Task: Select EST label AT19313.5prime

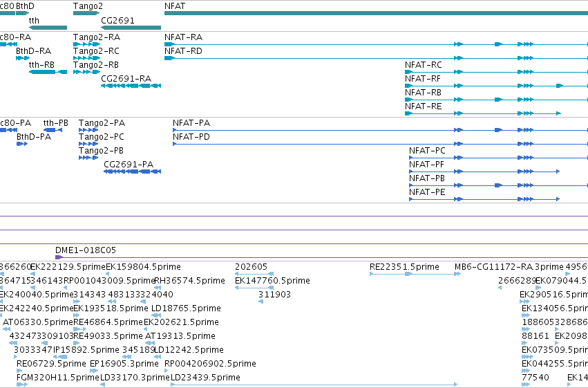Action: [180, 336]
